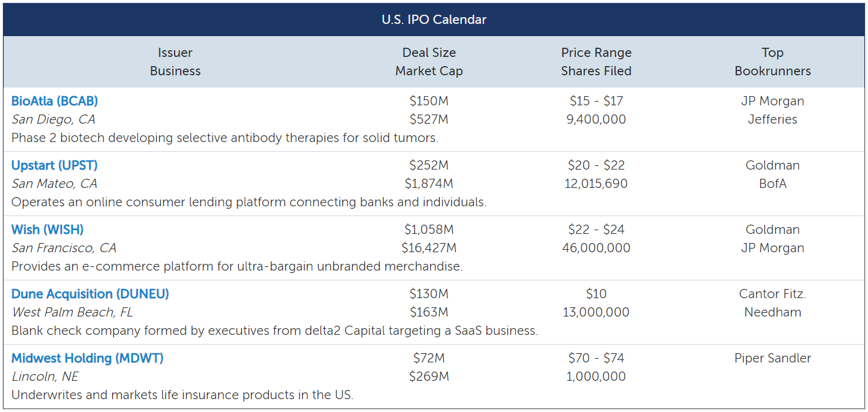This screenshot has height=412, width=868.
Task: Click the Phase 2 biotech description text
Action: [x=225, y=138]
